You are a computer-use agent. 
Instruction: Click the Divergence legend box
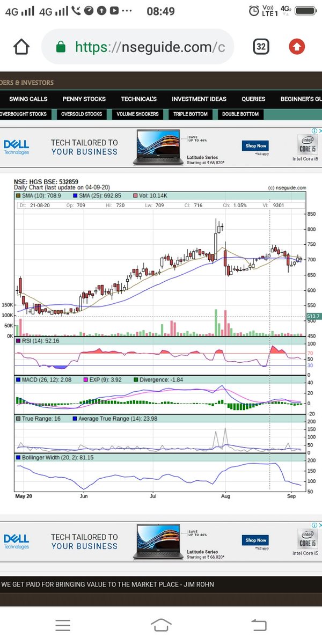click(x=136, y=380)
